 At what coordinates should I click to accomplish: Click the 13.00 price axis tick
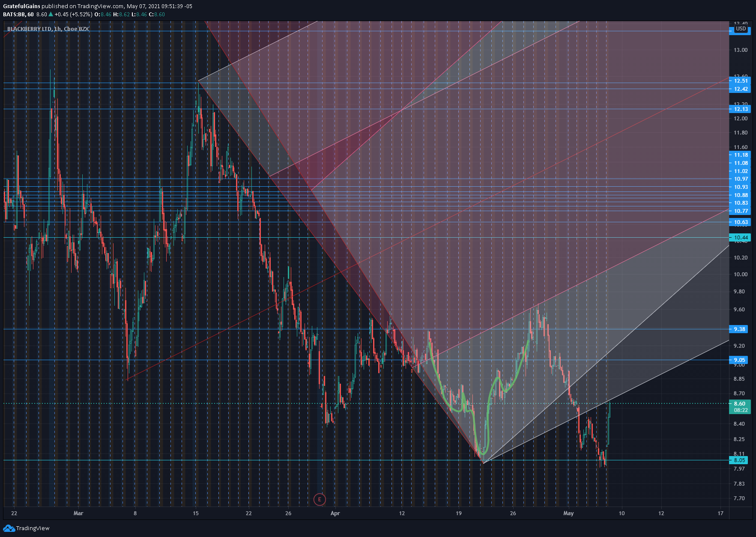[x=741, y=50]
